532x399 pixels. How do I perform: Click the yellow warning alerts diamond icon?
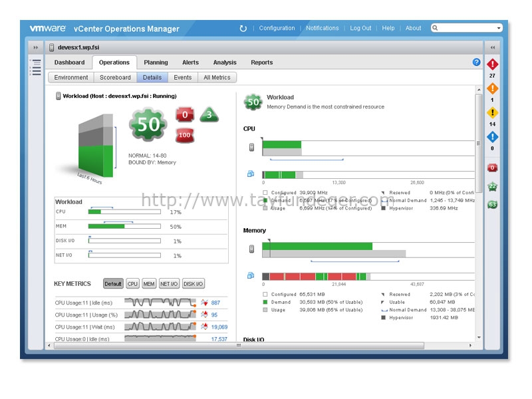pyautogui.click(x=492, y=112)
